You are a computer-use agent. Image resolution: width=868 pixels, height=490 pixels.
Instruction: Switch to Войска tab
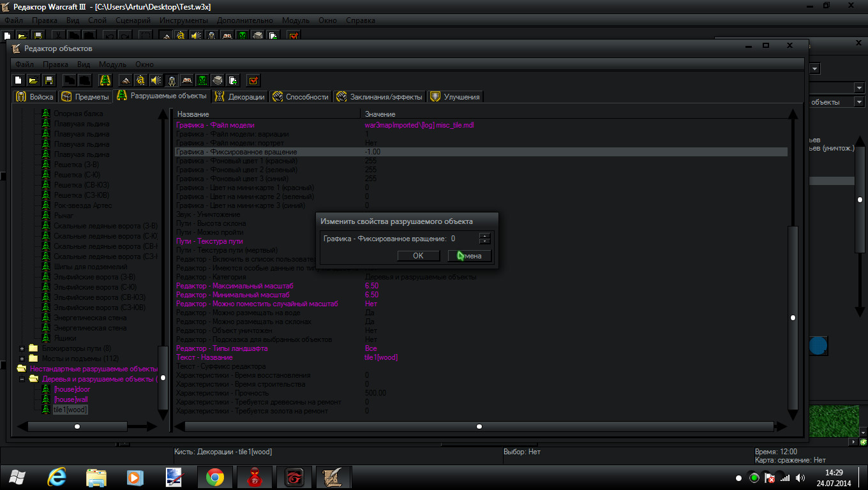point(35,97)
